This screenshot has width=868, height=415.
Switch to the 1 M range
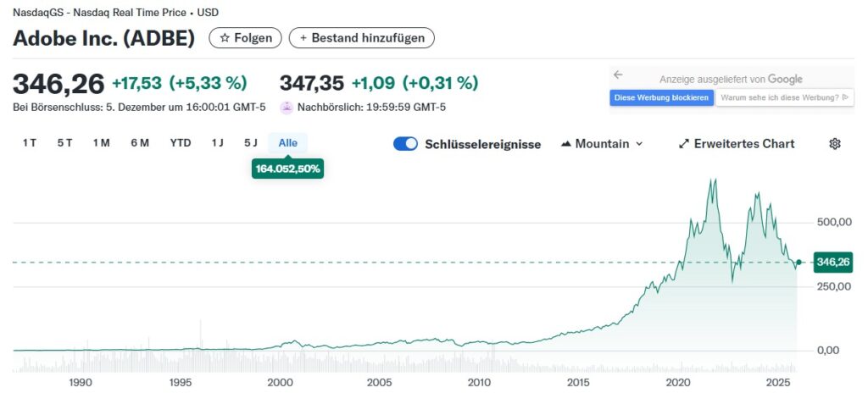[x=102, y=143]
